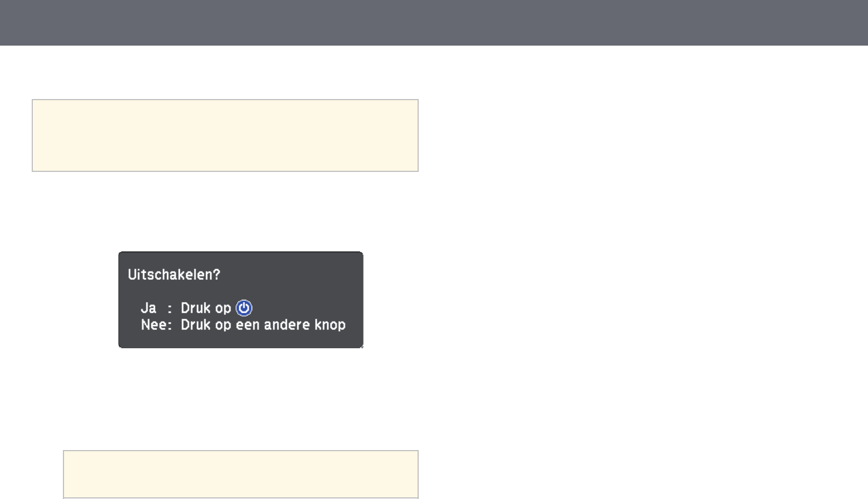Click the question mark ending "Uitschakelen?"
This screenshot has width=868, height=499.
point(217,275)
